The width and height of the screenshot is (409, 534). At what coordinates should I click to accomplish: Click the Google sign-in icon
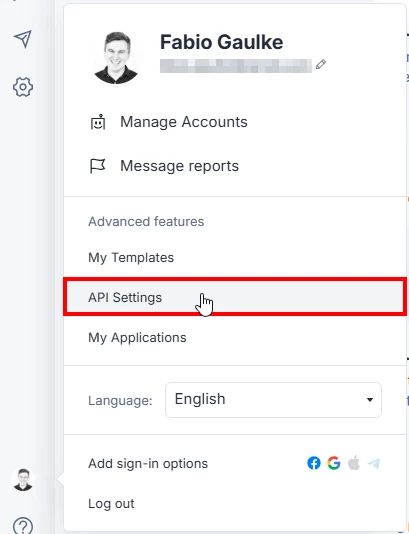334,463
